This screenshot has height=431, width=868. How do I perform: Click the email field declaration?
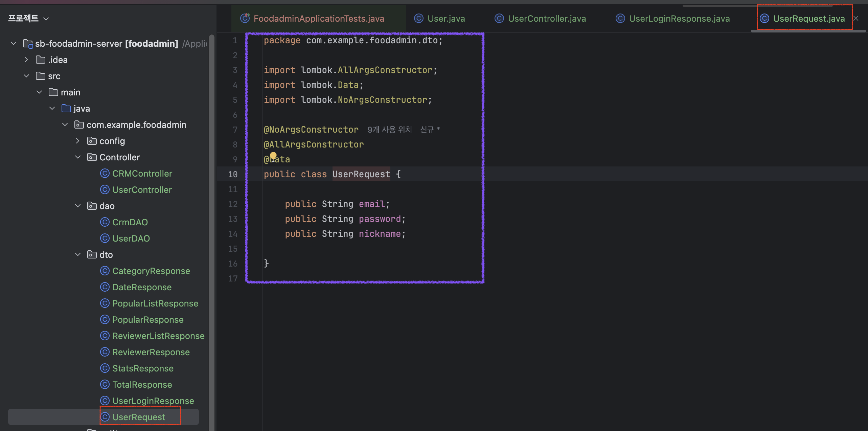tap(371, 204)
